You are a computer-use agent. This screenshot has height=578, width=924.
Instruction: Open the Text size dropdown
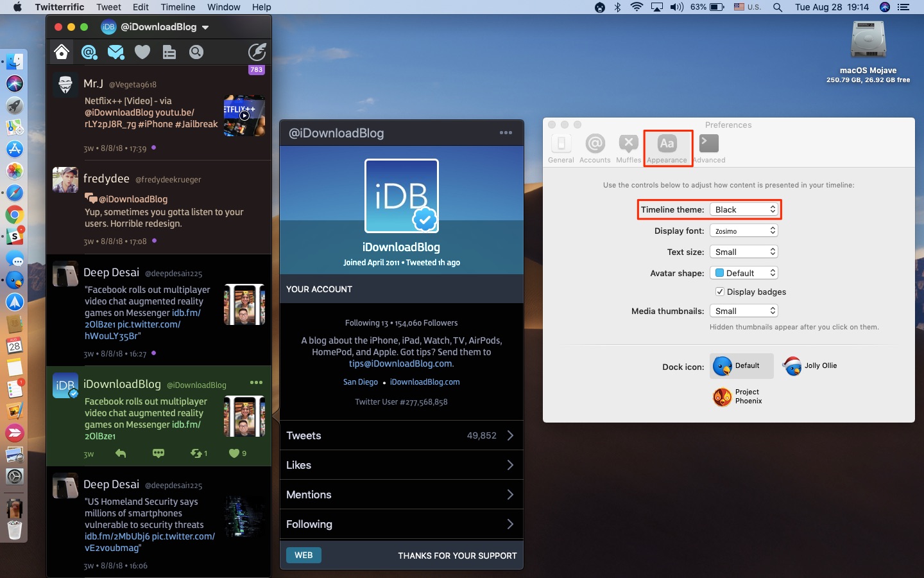click(x=744, y=252)
